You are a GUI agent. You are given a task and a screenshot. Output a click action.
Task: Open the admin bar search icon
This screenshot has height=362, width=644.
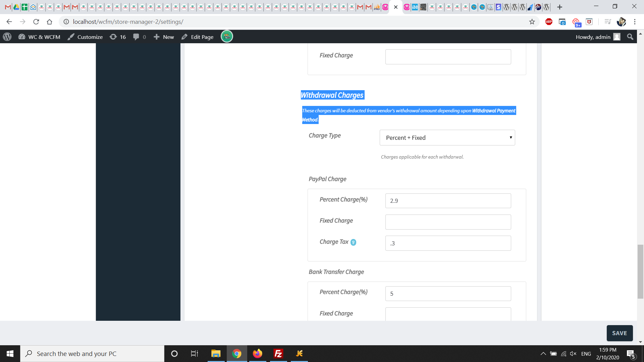630,37
